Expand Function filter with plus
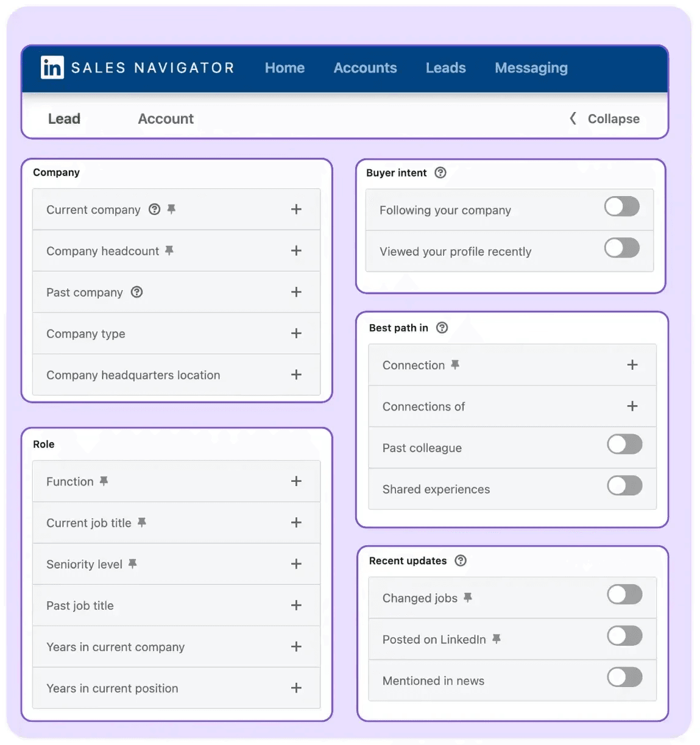Image resolution: width=700 pixels, height=745 pixels. point(296,481)
